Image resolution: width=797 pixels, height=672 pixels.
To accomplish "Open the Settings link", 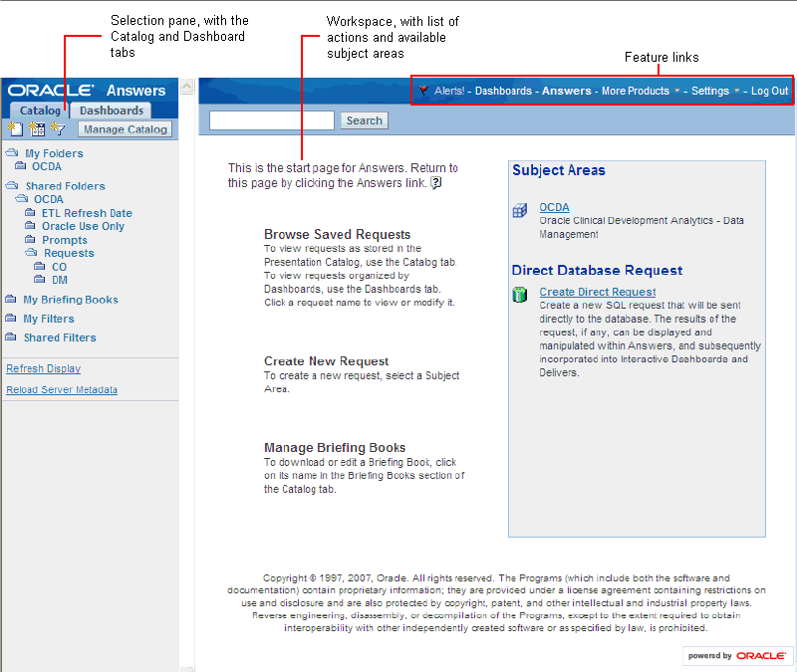I will click(710, 91).
